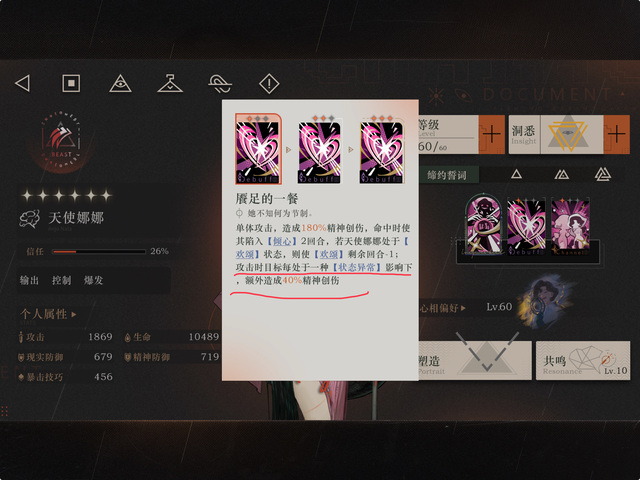Open the square home icon

pos(71,83)
